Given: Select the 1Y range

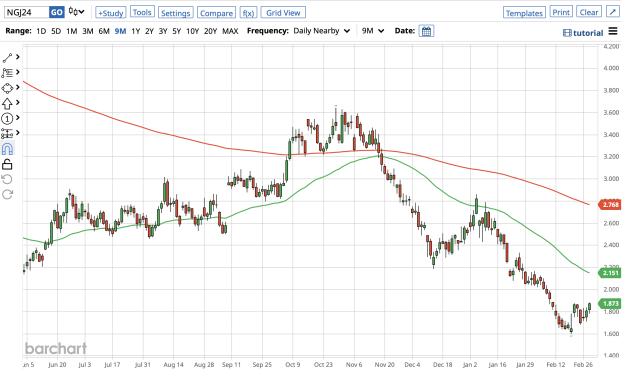Looking at the screenshot, I should point(136,31).
